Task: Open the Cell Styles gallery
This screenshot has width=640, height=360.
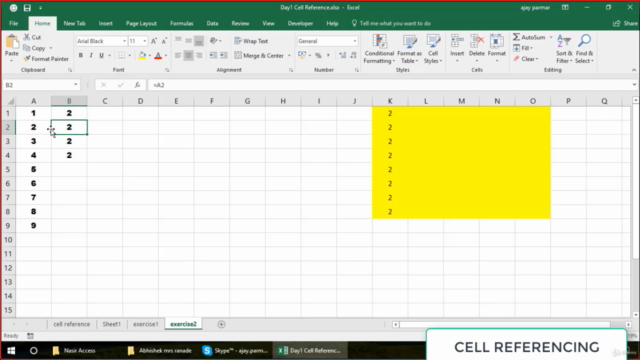Action: click(x=433, y=49)
